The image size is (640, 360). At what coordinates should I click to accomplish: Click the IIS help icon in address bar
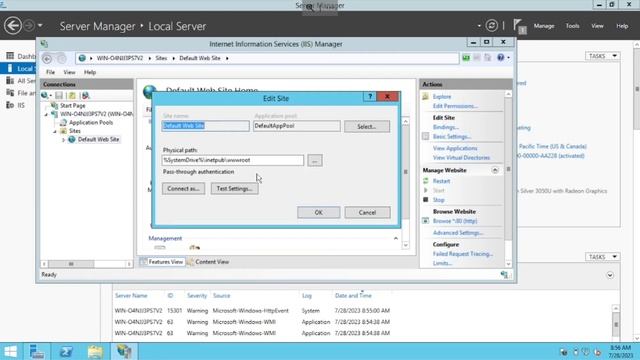(x=500, y=58)
